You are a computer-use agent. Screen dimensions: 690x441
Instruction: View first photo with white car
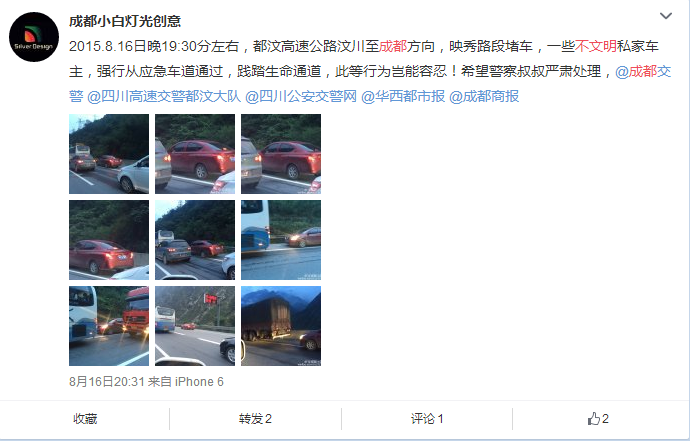(x=109, y=154)
